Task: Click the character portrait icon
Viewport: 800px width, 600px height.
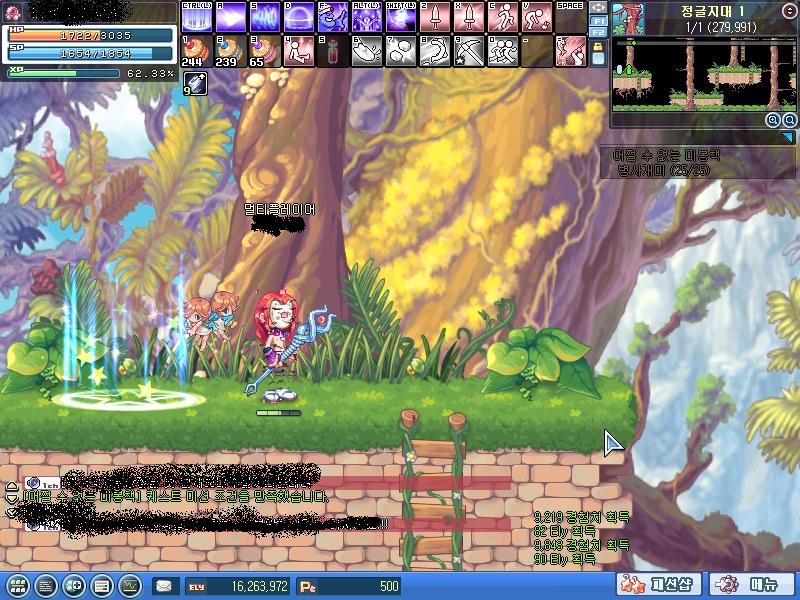Action: coord(13,11)
